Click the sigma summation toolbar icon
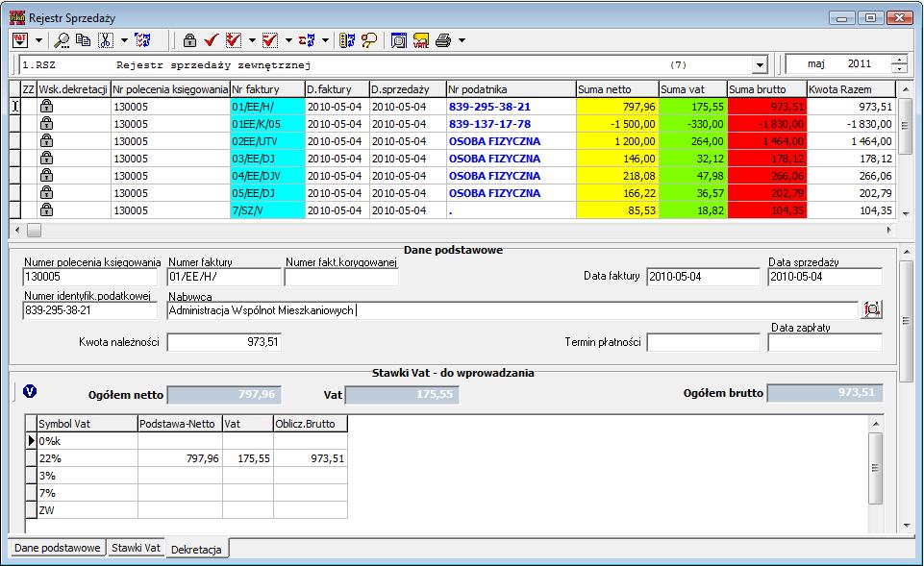Image resolution: width=924 pixels, height=566 pixels. (x=307, y=40)
